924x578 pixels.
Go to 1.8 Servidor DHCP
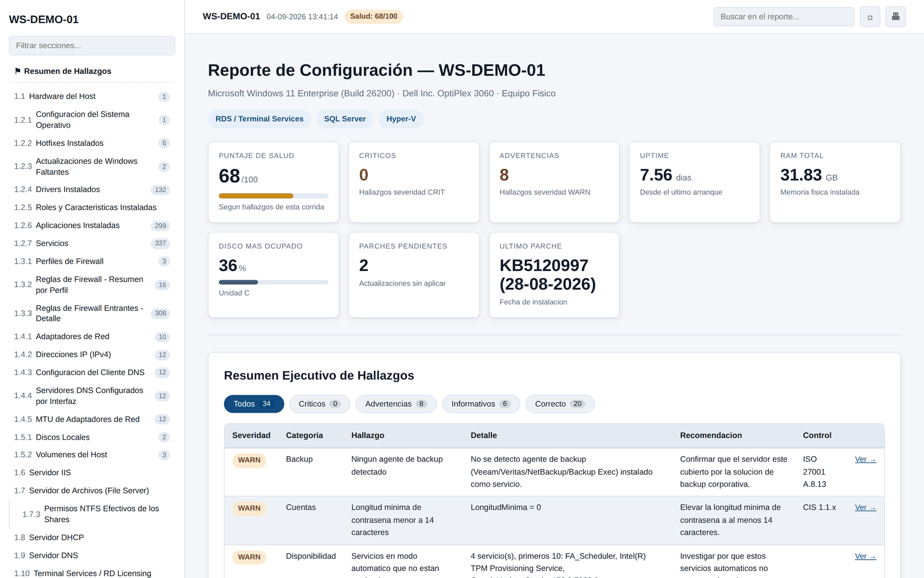coord(92,537)
